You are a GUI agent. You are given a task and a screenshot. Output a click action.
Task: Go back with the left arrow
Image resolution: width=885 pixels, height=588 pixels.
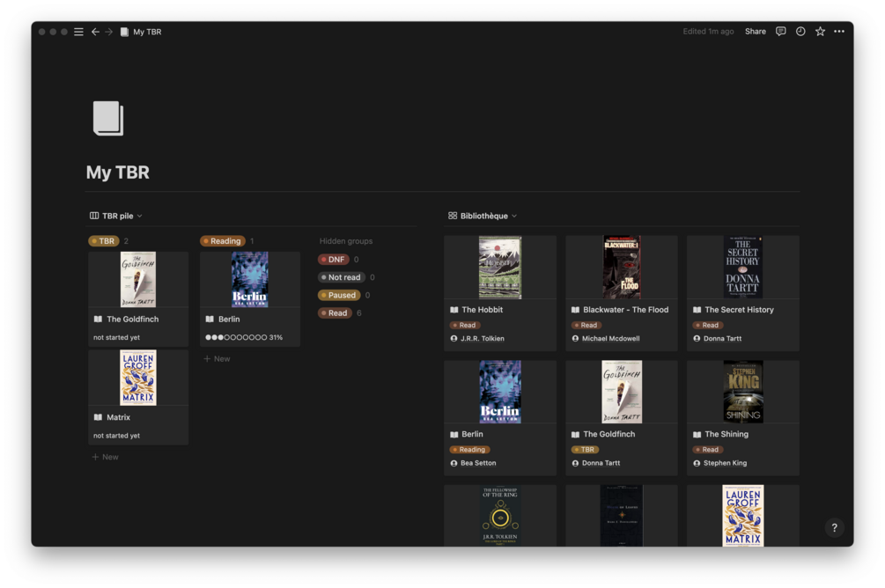[95, 32]
